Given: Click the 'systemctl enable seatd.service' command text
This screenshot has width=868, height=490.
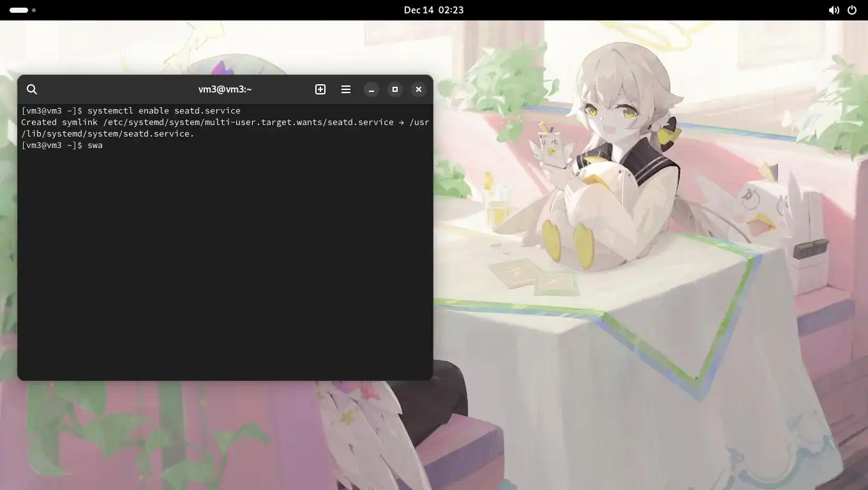Looking at the screenshot, I should click(164, 110).
